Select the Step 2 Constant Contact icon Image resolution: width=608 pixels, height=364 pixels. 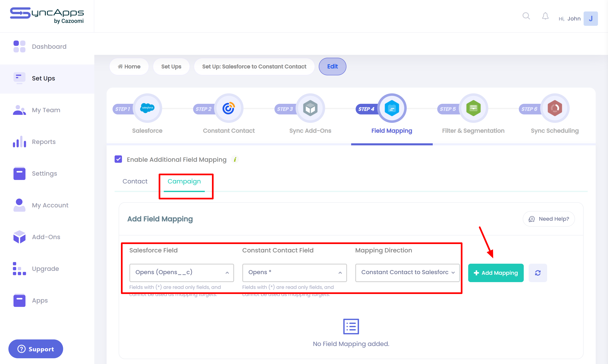pos(229,108)
